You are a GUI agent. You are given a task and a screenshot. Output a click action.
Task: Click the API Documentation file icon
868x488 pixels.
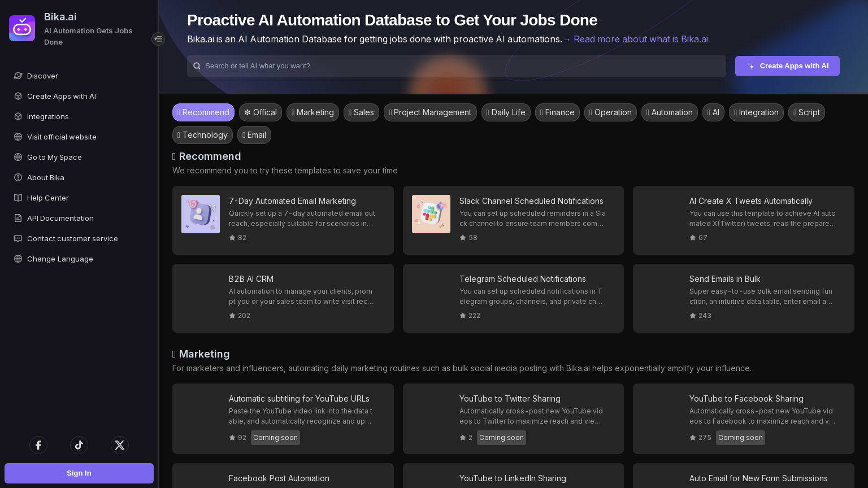(x=18, y=218)
